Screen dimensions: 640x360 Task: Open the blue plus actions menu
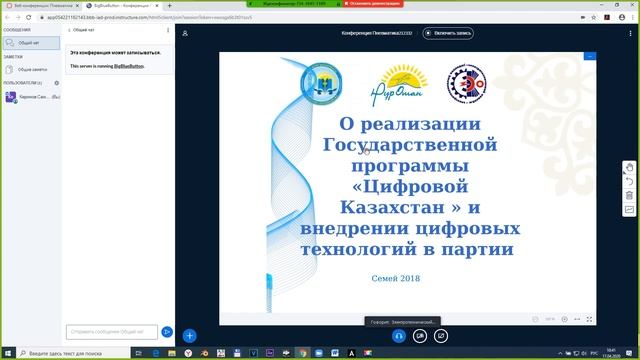(189, 336)
